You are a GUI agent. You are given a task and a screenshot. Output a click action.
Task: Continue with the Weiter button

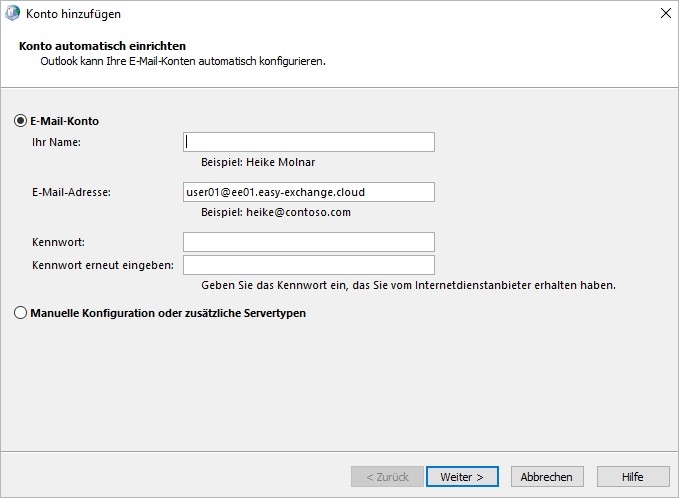click(462, 476)
